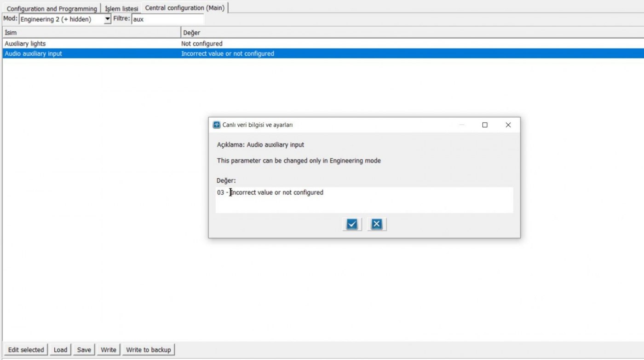Image resolution: width=644 pixels, height=360 pixels.
Task: Click the Save button
Action: 84,350
